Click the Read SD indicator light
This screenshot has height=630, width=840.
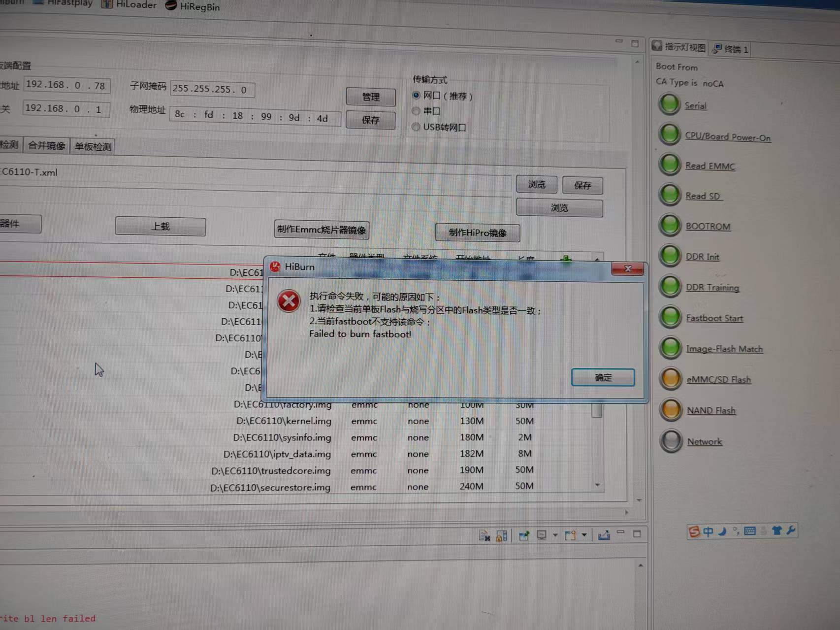tap(670, 195)
